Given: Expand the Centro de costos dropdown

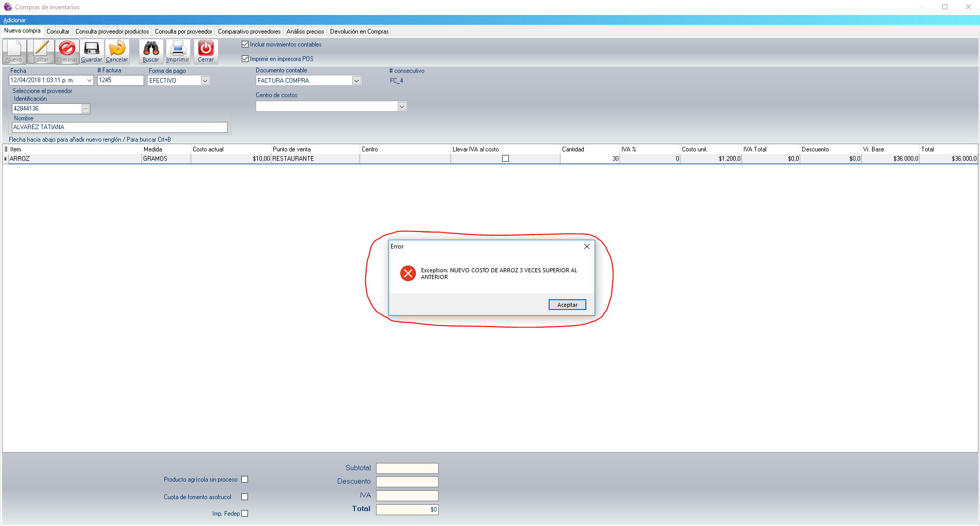Looking at the screenshot, I should click(x=402, y=106).
